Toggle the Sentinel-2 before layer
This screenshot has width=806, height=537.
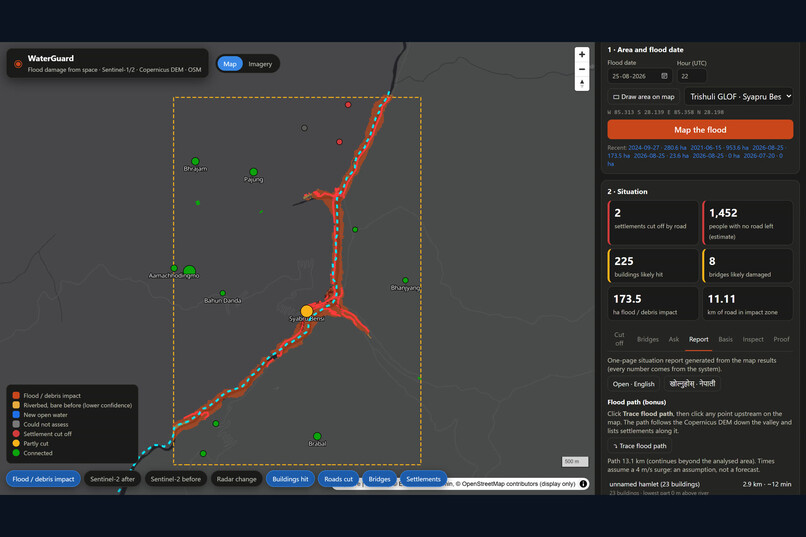[176, 479]
